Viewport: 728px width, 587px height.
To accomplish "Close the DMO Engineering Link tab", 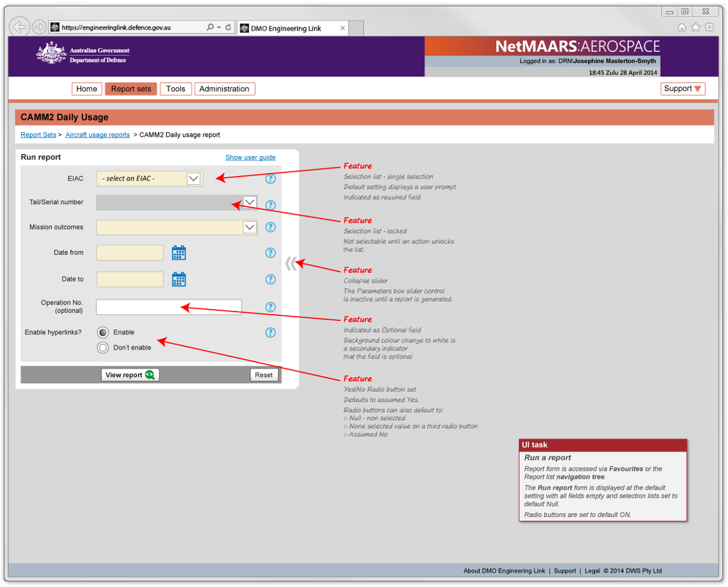I will 343,28.
